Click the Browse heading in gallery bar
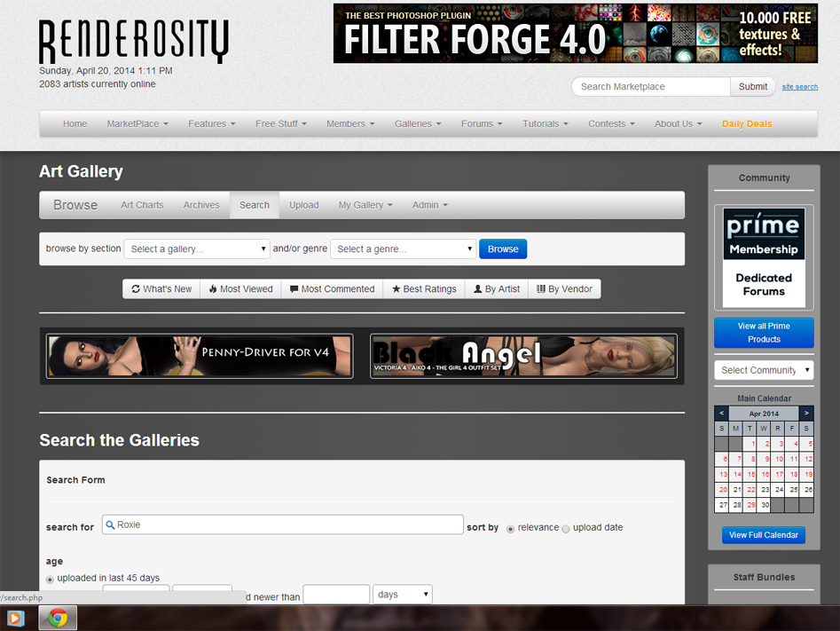This screenshot has width=840, height=631. 75,205
